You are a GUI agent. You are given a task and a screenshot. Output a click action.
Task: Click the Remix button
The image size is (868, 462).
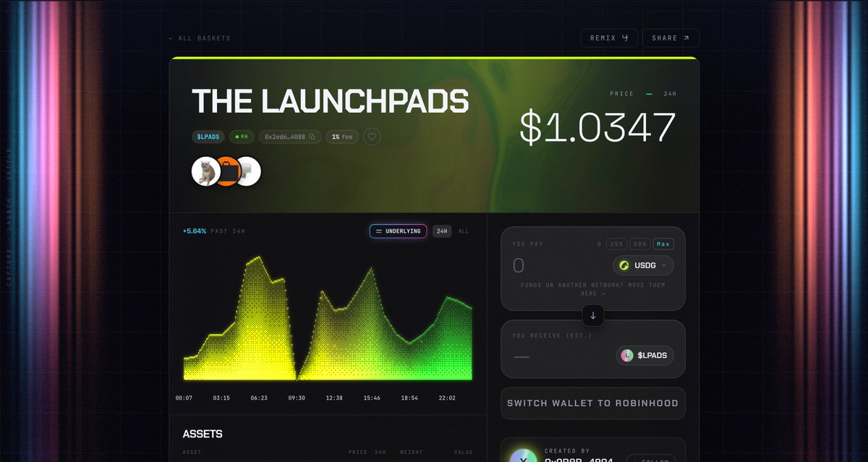click(610, 38)
